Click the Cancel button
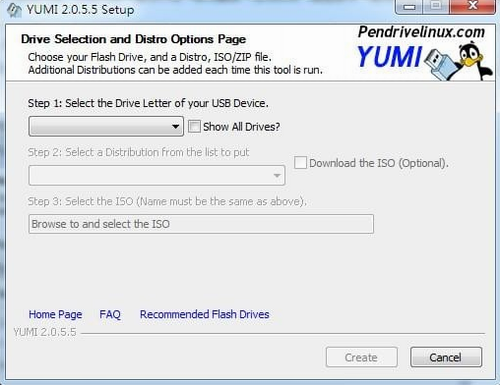500x385 pixels. [446, 357]
